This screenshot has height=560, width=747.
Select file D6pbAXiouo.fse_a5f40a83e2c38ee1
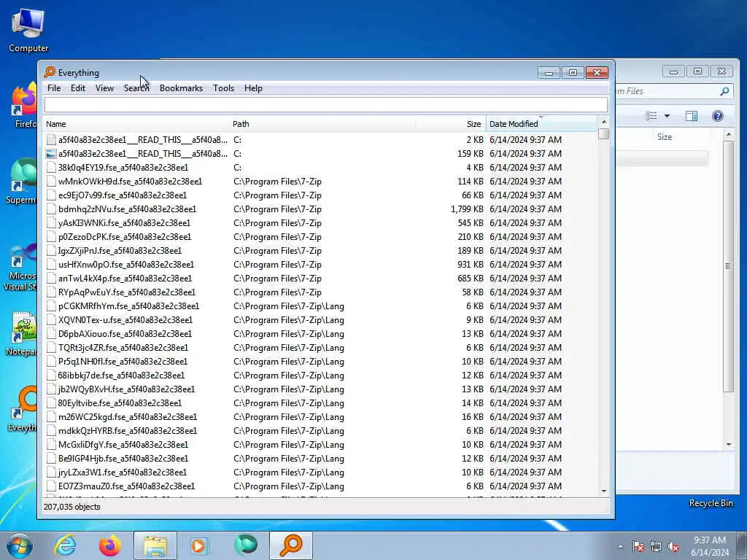(x=125, y=333)
